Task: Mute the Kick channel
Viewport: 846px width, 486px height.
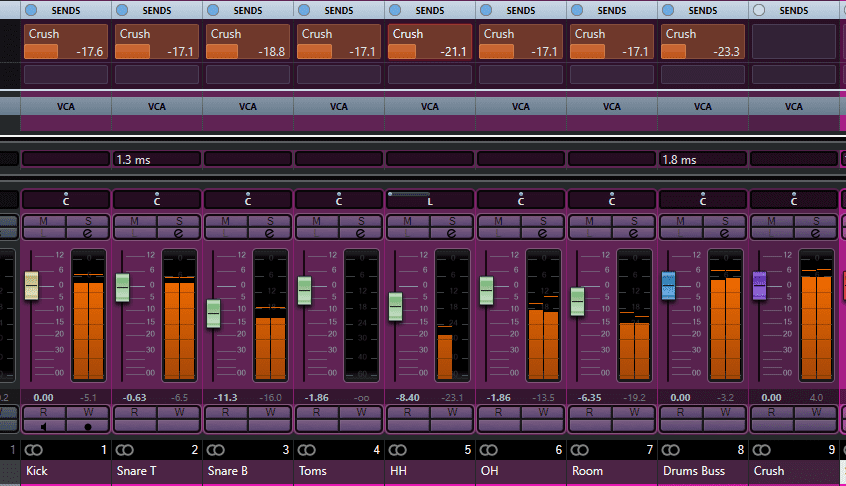Action: (44, 221)
